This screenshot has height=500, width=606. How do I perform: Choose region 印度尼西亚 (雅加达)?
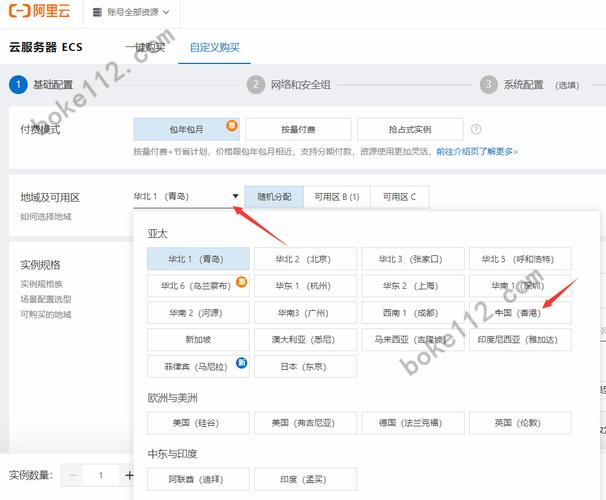[x=520, y=340]
